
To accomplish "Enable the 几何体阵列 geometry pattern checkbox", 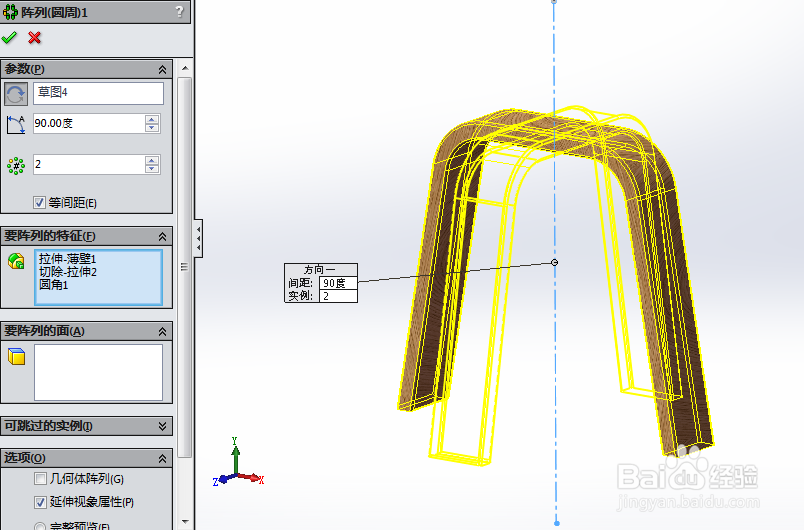I will (x=40, y=479).
